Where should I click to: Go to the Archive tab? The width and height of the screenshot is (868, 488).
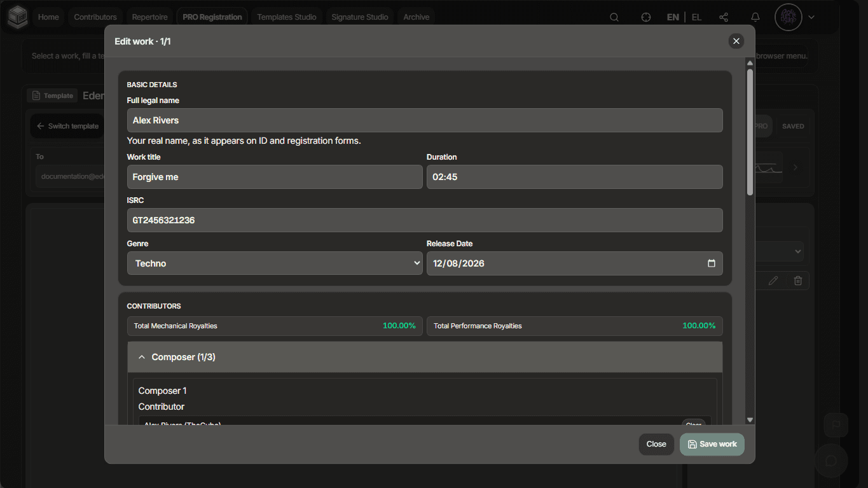tap(417, 17)
